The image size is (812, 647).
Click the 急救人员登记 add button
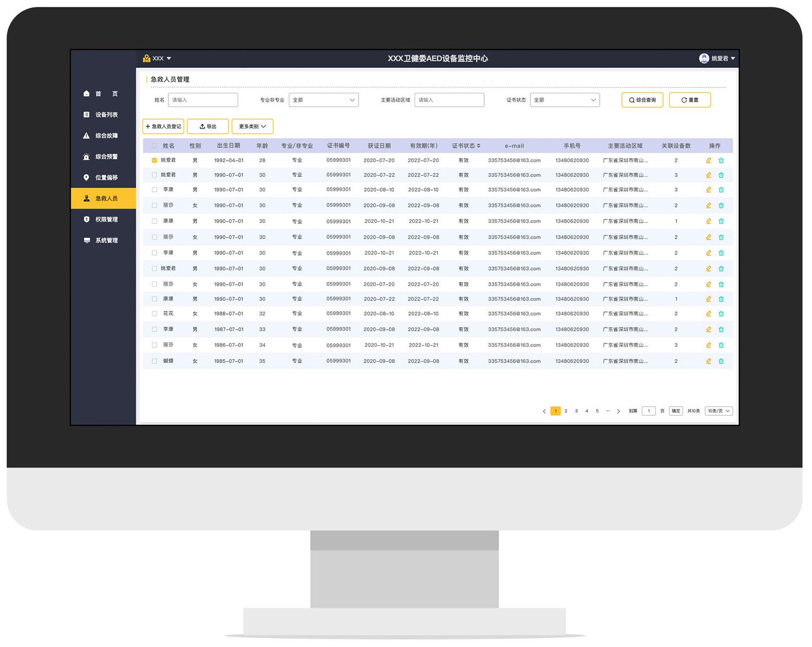163,127
